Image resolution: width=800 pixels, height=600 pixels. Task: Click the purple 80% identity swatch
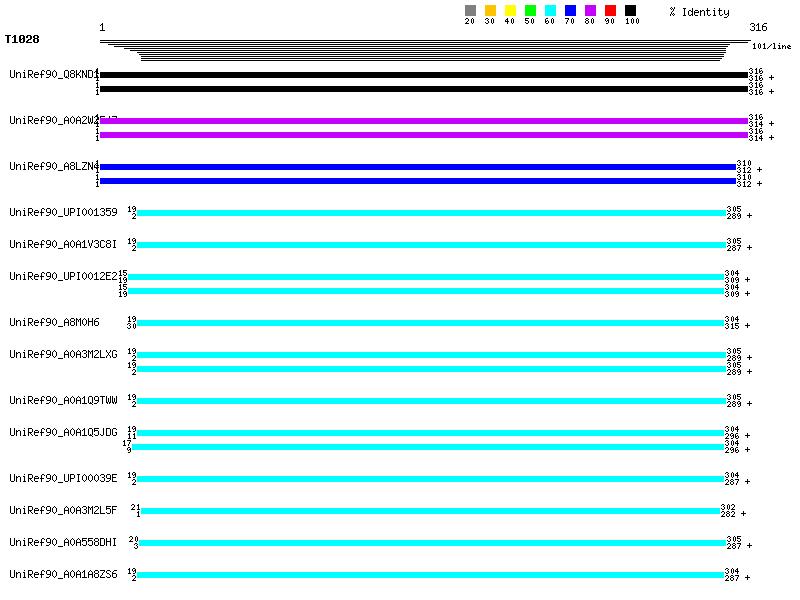[x=590, y=11]
